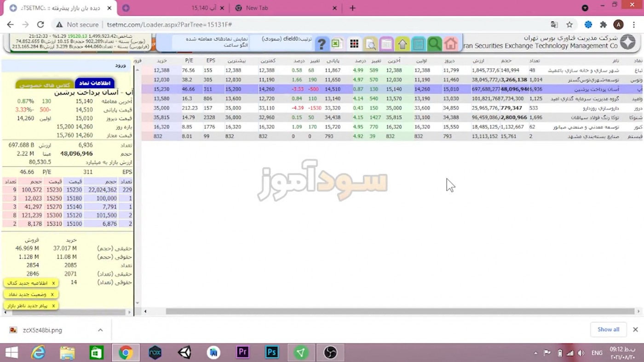
Task: Open the volume control in the system tray
Action: [x=581, y=353]
